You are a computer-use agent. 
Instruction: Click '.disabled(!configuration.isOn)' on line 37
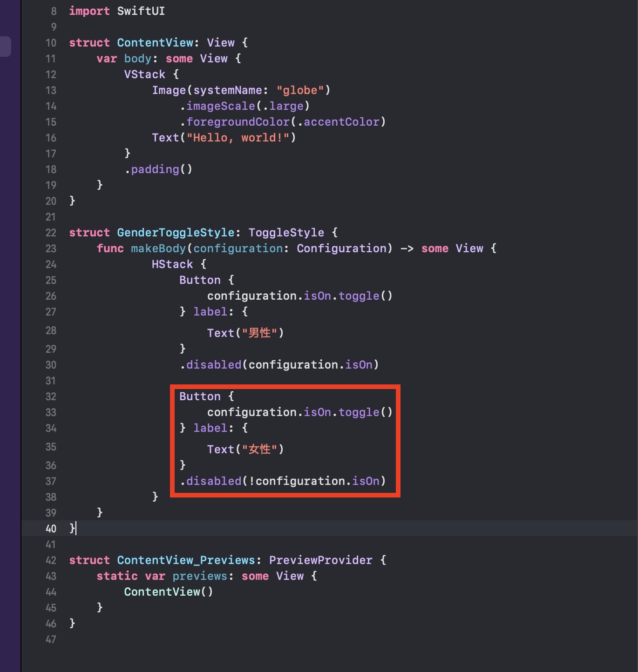coord(283,481)
